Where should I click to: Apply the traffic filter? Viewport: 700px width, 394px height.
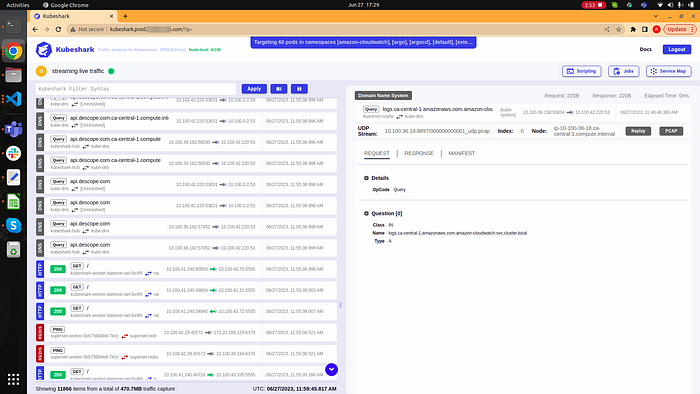coord(254,89)
